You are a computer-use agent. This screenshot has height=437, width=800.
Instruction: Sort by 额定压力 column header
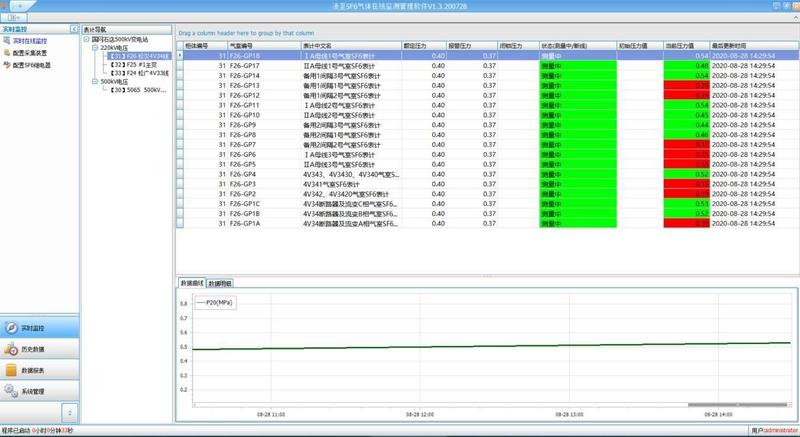click(424, 46)
